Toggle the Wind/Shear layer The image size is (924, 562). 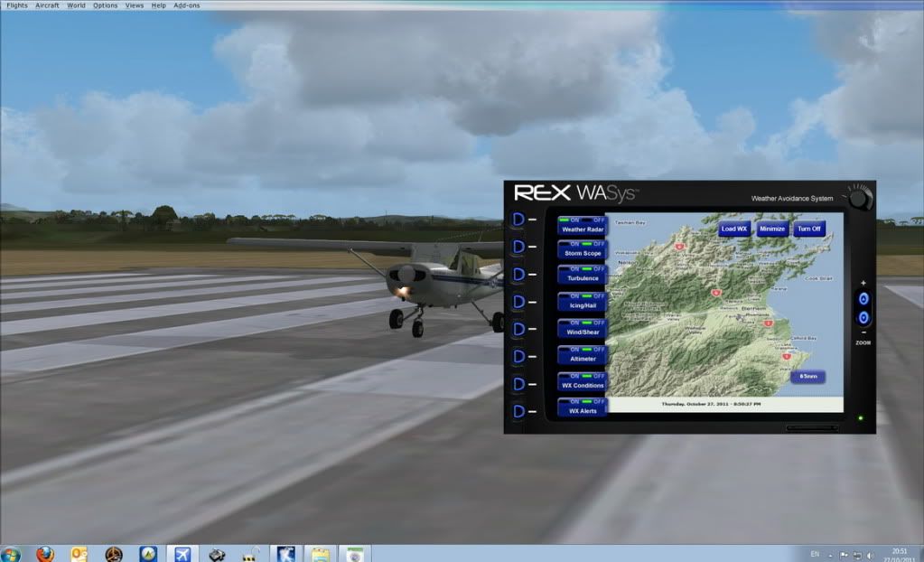pos(583,328)
